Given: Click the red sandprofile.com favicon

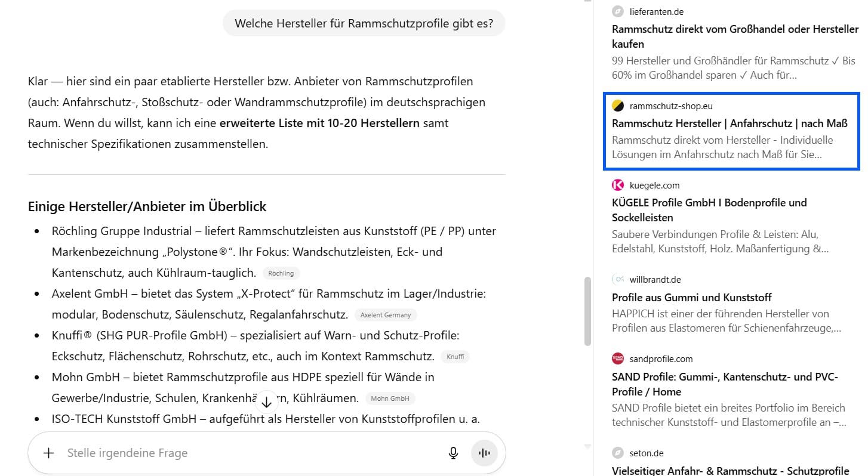Looking at the screenshot, I should pos(618,358).
